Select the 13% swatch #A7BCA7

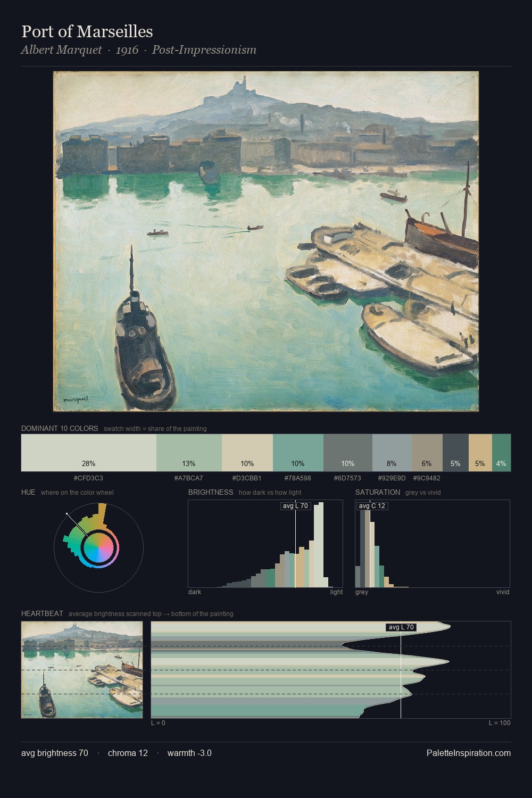click(189, 453)
